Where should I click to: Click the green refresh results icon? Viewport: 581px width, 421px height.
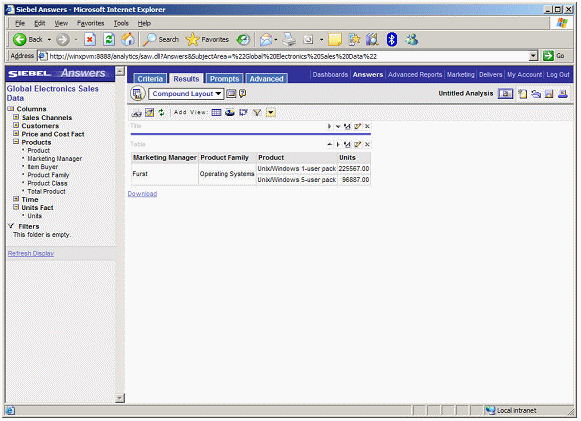(x=161, y=113)
